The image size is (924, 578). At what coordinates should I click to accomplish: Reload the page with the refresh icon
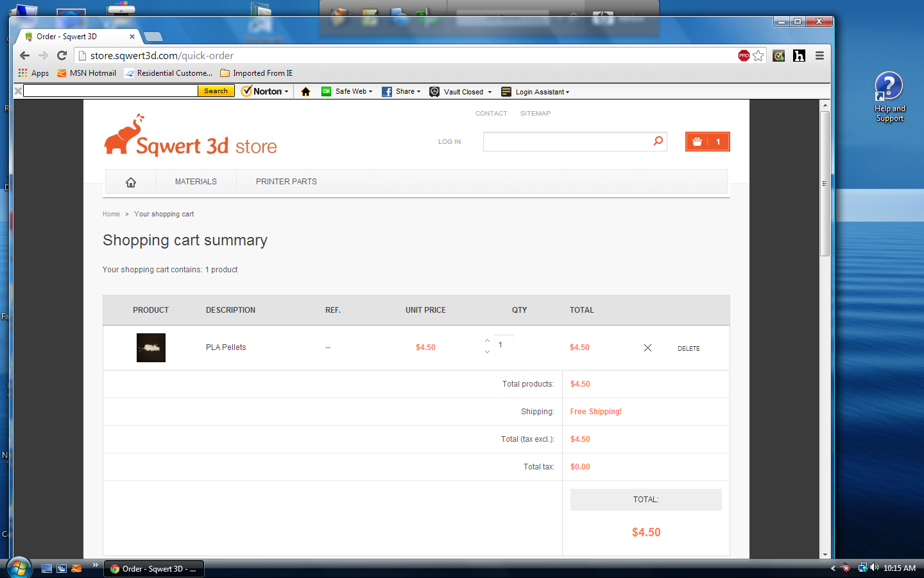tap(62, 56)
